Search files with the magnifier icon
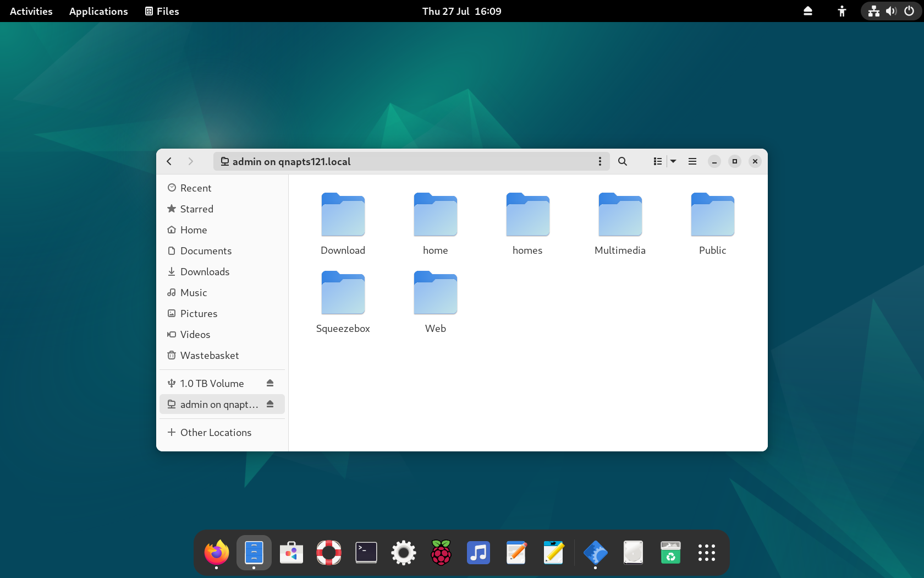The height and width of the screenshot is (578, 924). (623, 161)
